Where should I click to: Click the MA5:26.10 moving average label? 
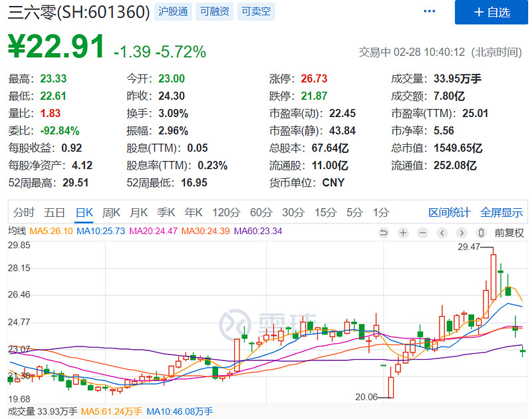click(x=51, y=231)
